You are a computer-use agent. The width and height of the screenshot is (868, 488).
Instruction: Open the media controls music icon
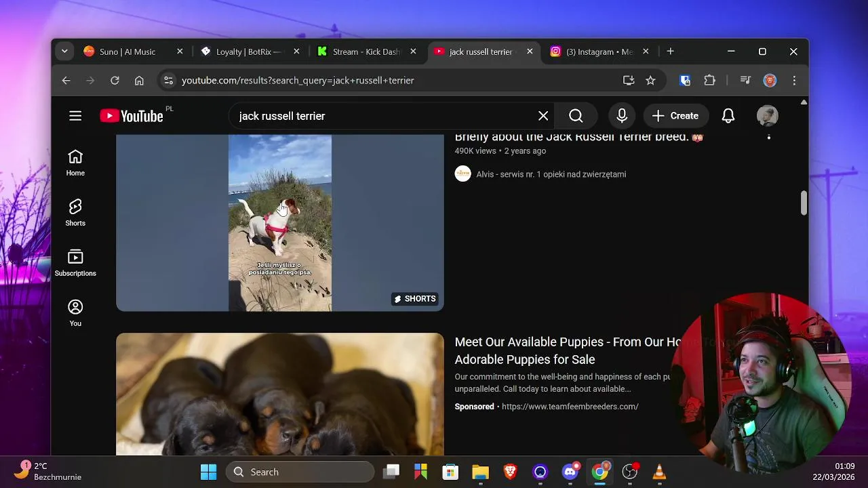(x=745, y=80)
